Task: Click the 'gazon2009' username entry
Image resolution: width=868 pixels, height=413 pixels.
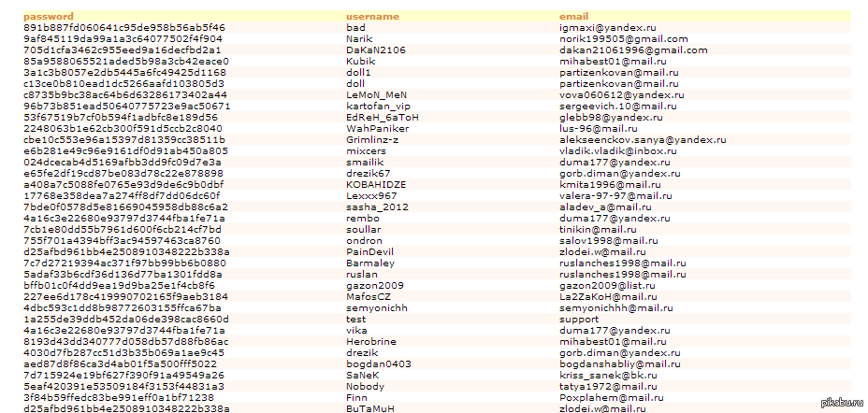Action: coord(375,285)
